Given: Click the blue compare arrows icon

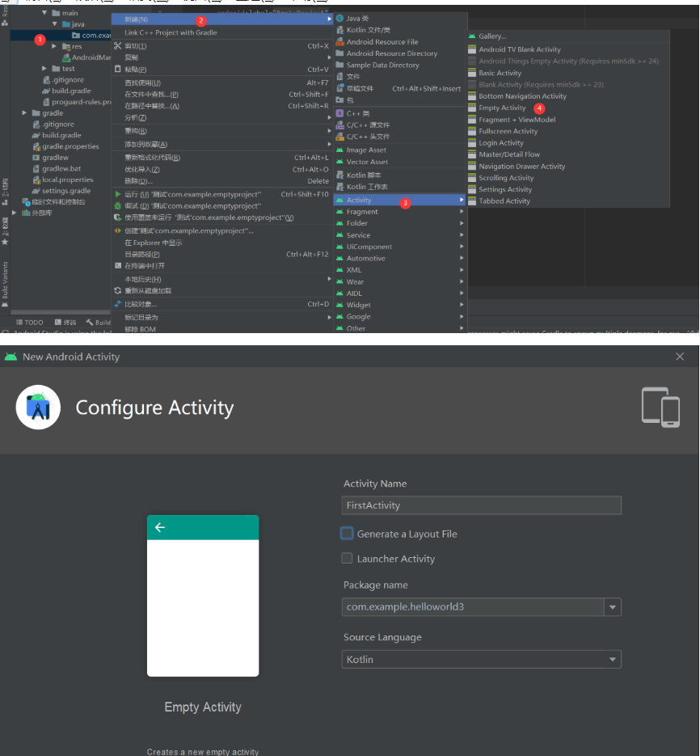Looking at the screenshot, I should [x=118, y=304].
